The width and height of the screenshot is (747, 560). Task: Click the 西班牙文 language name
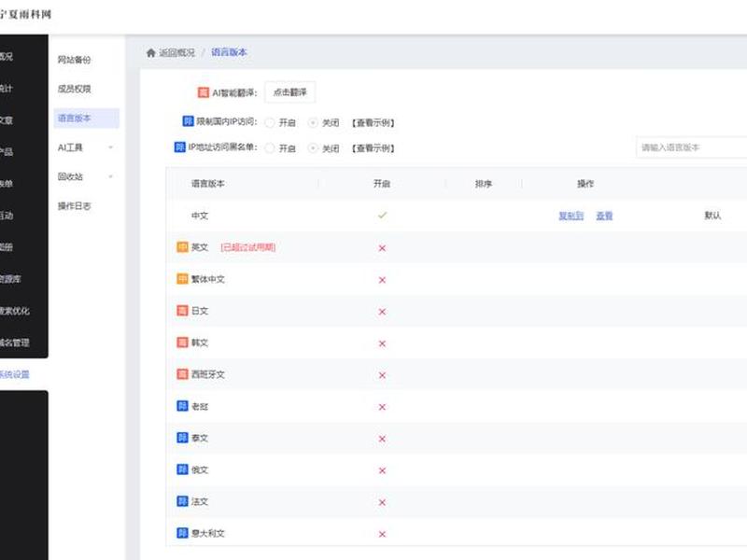coord(207,374)
